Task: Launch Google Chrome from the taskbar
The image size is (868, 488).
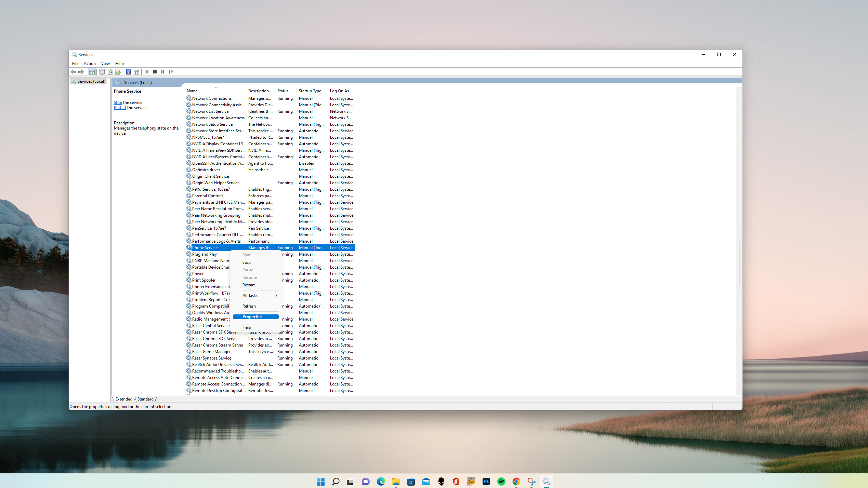Action: (516, 481)
